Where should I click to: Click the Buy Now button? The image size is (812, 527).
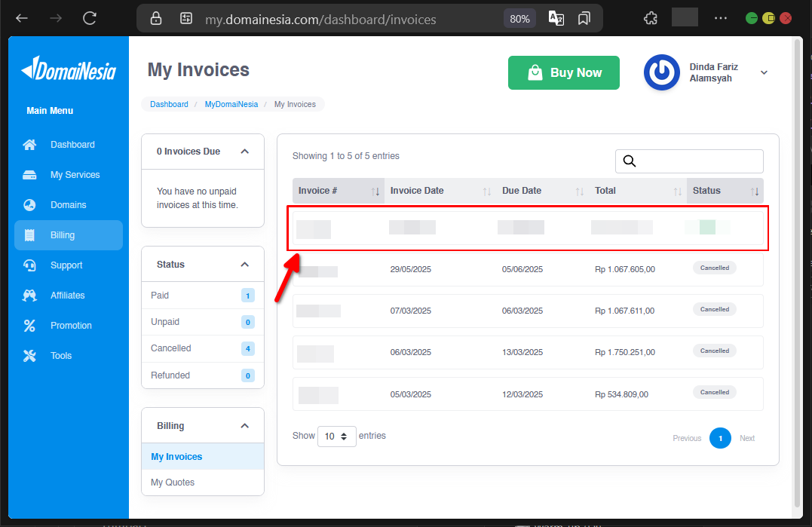tap(563, 73)
